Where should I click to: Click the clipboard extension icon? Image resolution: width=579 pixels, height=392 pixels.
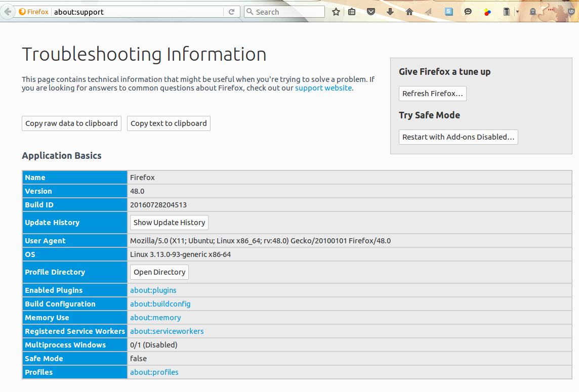pyautogui.click(x=507, y=12)
